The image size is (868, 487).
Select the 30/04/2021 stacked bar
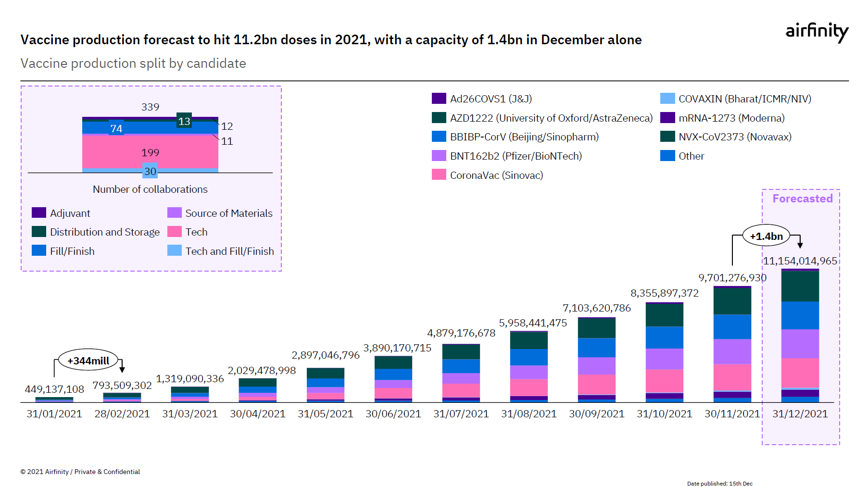257,390
